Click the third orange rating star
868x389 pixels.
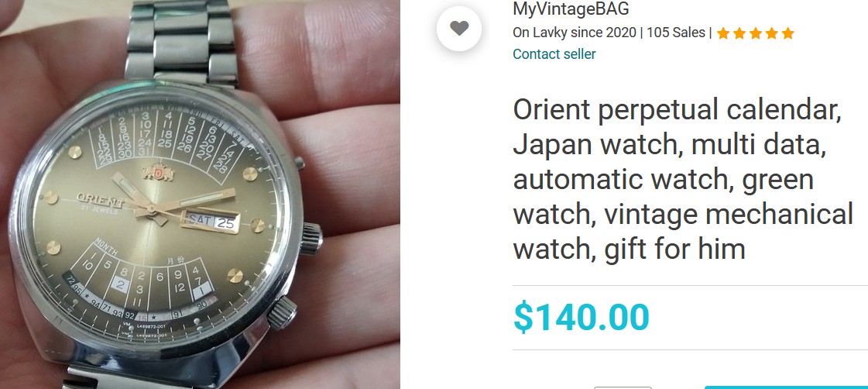click(x=756, y=33)
